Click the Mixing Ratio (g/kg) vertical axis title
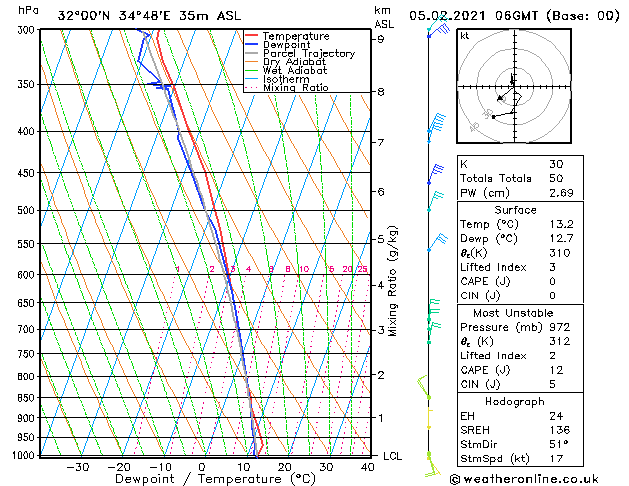Screen dimensions: 629x486 (x=393, y=281)
